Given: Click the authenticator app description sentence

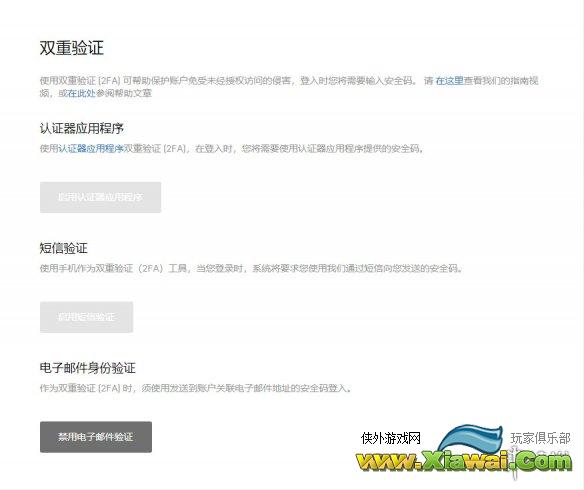Looking at the screenshot, I should tap(232, 149).
